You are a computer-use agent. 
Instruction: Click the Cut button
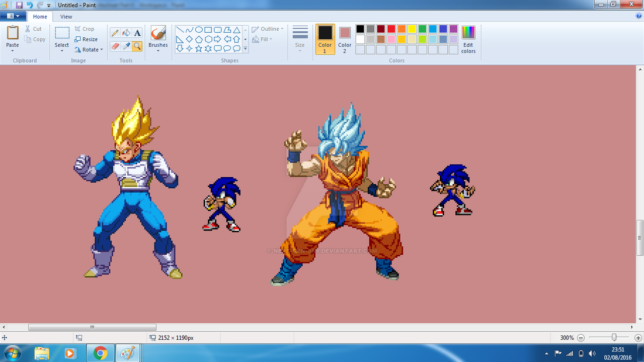tap(34, 29)
